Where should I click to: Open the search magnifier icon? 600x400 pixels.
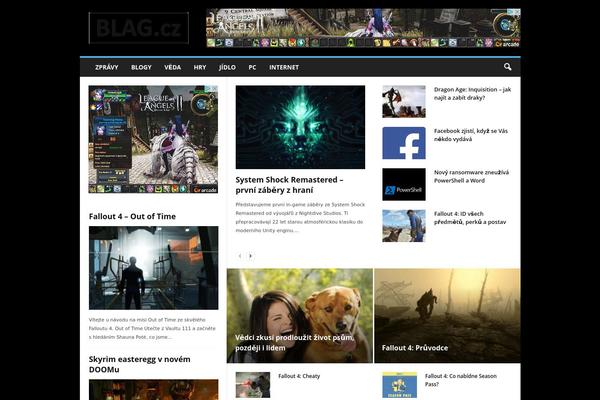(x=507, y=67)
